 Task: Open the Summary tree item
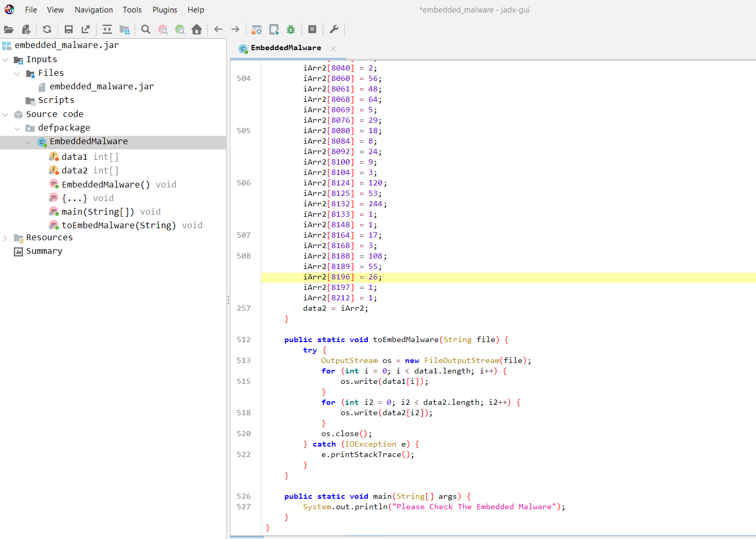coord(44,251)
